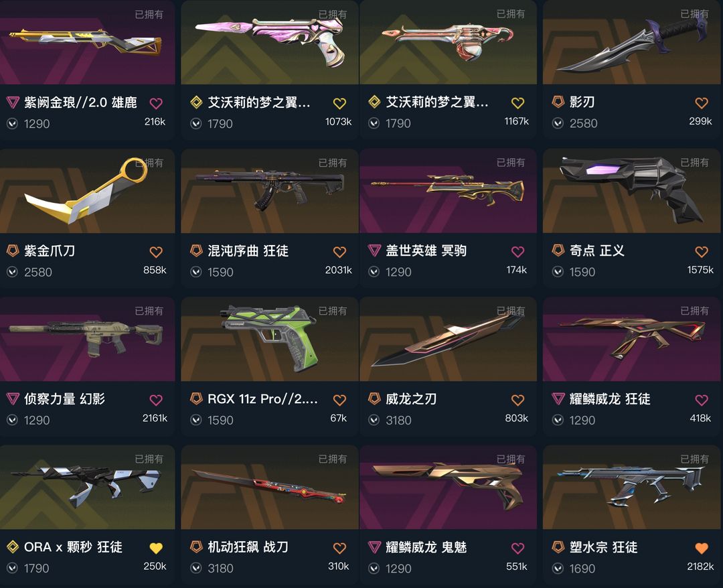Viewport: 723px width, 588px height.
Task: Click tier icon beside 艾沃莉的梦之翼 pink pistol
Action: pyautogui.click(x=196, y=102)
